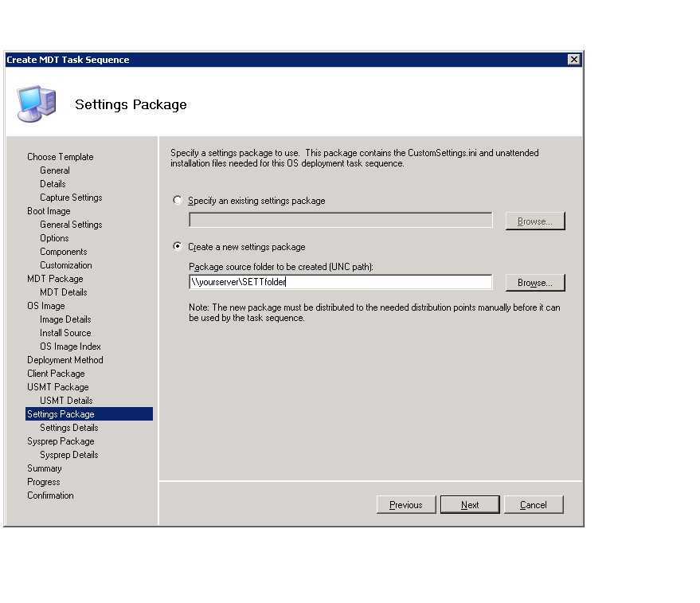Image resolution: width=700 pixels, height=603 pixels.
Task: Click the Summary step in sidebar
Action: click(x=45, y=468)
